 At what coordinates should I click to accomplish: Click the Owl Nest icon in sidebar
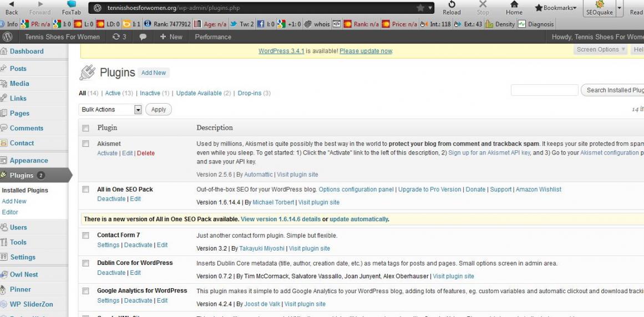coord(4,274)
